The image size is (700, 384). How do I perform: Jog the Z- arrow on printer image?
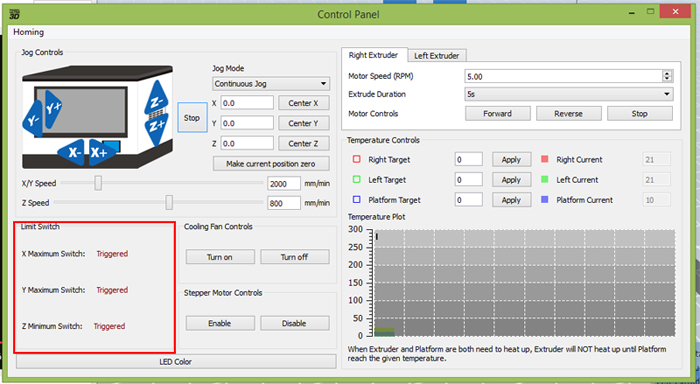[156, 99]
